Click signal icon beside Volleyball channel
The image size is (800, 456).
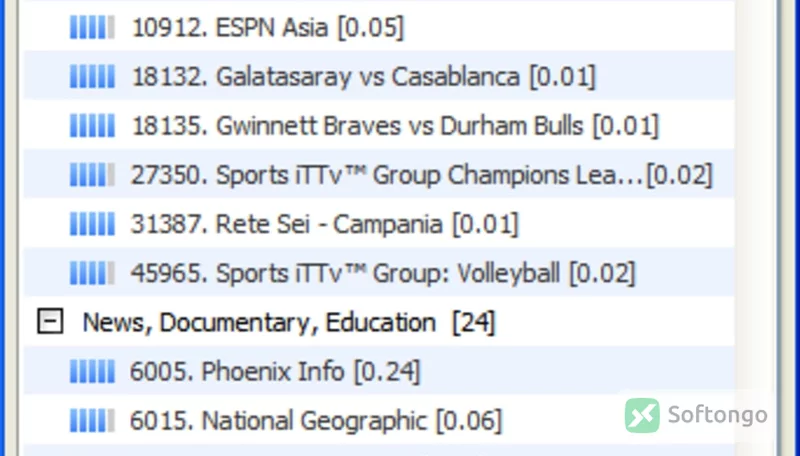92,273
